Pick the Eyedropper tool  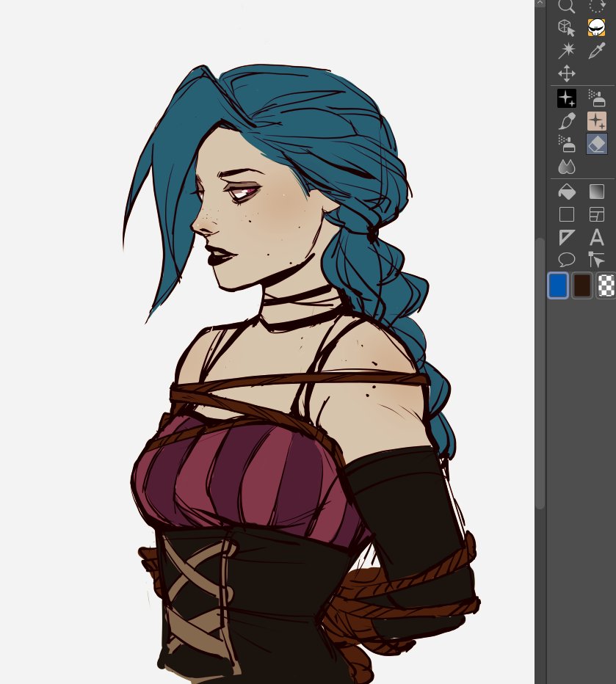pos(596,51)
